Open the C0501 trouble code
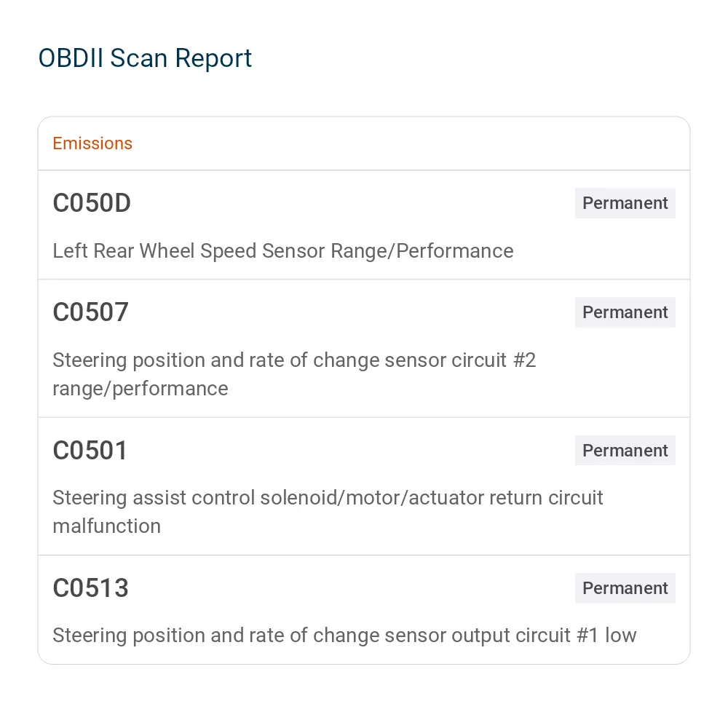 [90, 451]
